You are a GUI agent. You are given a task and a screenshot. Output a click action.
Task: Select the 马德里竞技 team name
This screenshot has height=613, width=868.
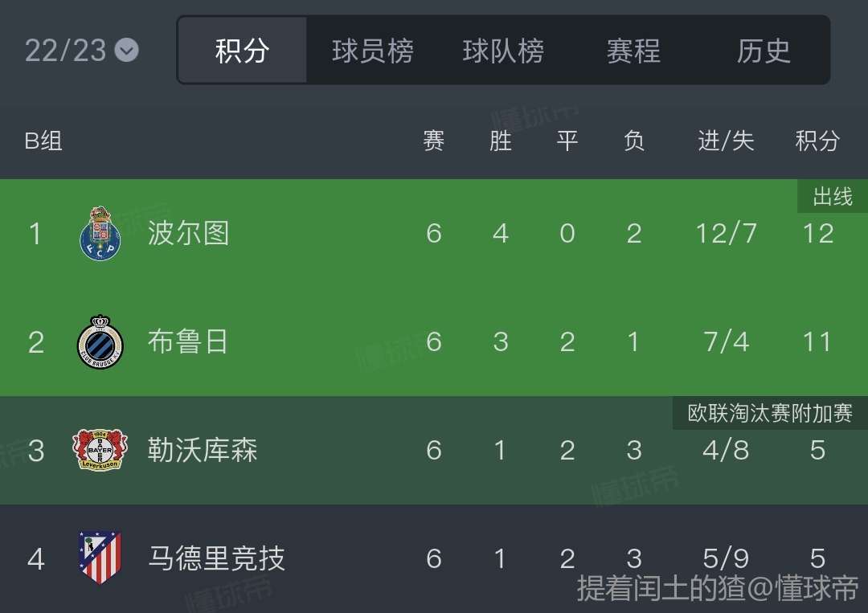pos(217,558)
